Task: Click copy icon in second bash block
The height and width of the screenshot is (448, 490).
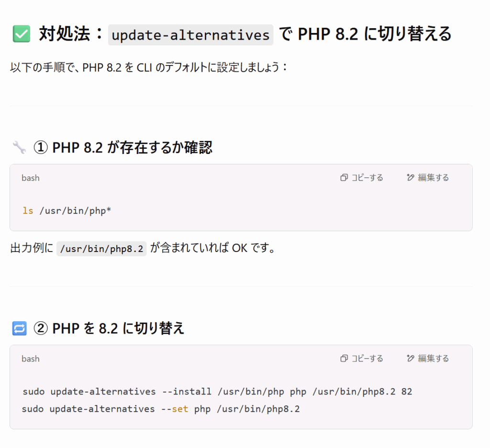Action: tap(344, 359)
